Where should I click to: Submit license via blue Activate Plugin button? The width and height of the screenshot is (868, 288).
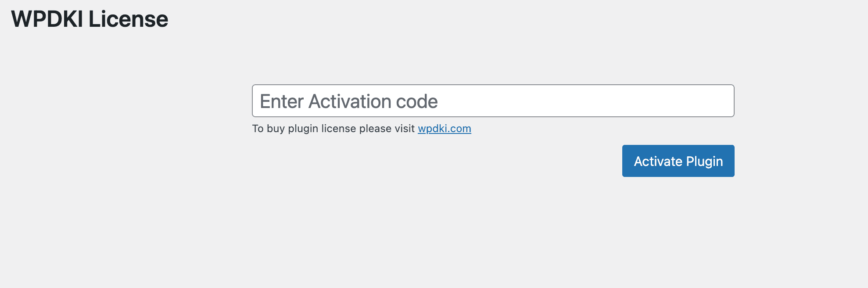point(678,161)
